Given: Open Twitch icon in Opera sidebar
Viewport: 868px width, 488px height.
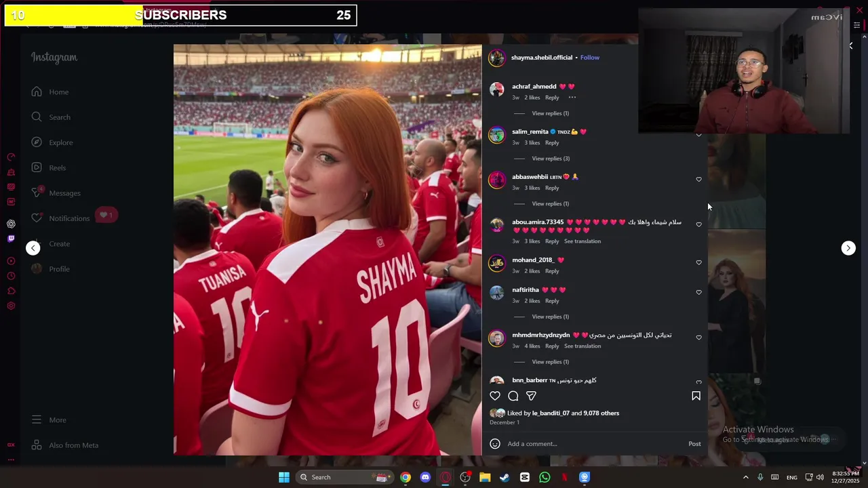Looking at the screenshot, I should (11, 239).
